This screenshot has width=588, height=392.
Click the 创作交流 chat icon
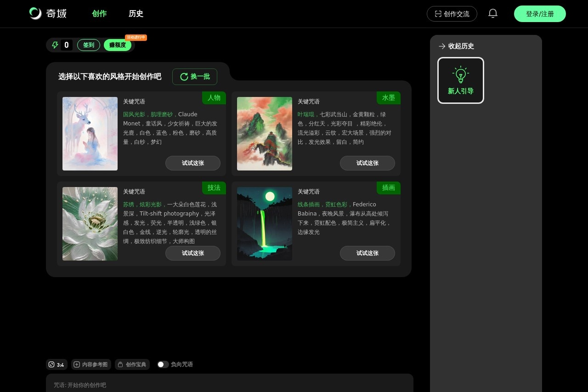(438, 14)
